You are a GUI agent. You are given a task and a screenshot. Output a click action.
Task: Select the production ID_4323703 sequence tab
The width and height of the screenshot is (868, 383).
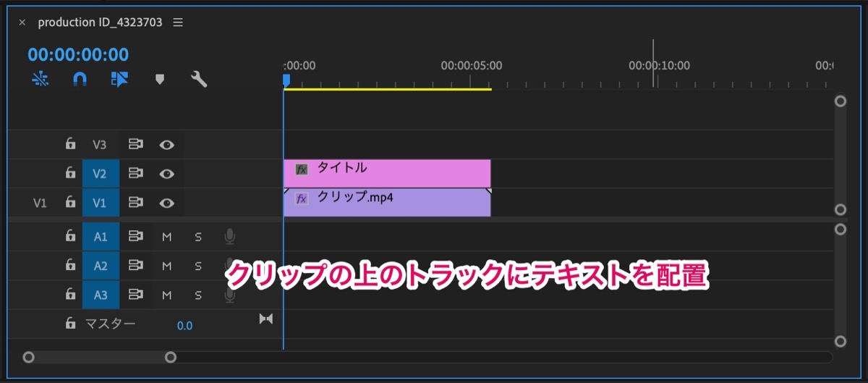coord(100,22)
